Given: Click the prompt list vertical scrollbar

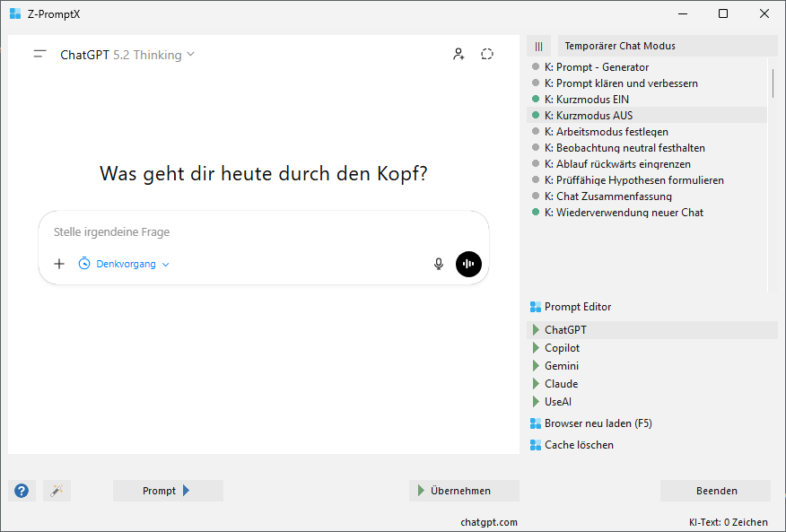Looking at the screenshot, I should point(772,81).
